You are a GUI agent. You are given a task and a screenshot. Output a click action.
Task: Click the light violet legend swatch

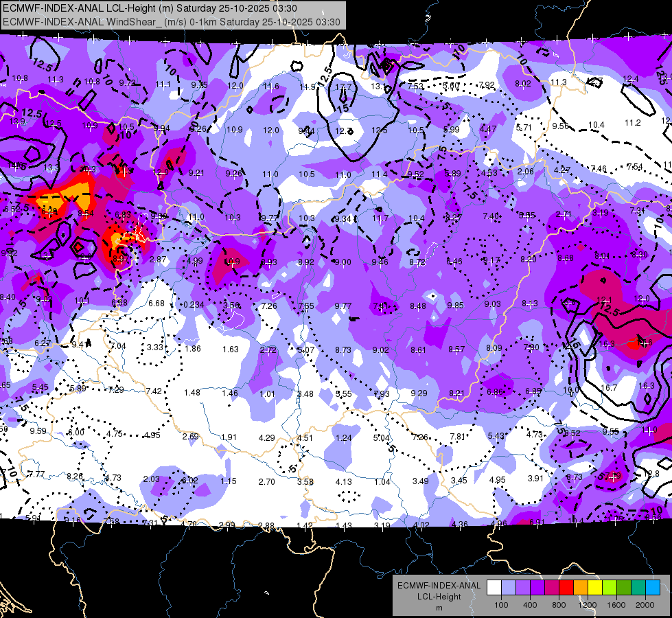523,588
